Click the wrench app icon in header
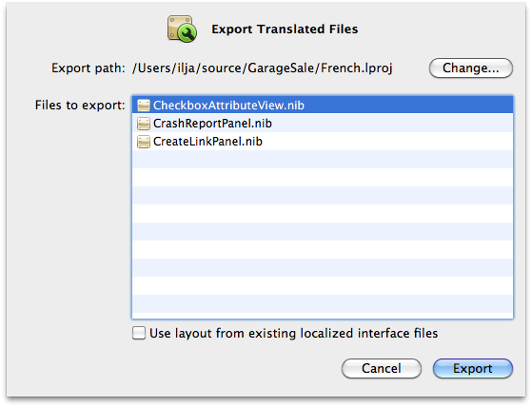Image resolution: width=532 pixels, height=407 pixels. pyautogui.click(x=182, y=29)
